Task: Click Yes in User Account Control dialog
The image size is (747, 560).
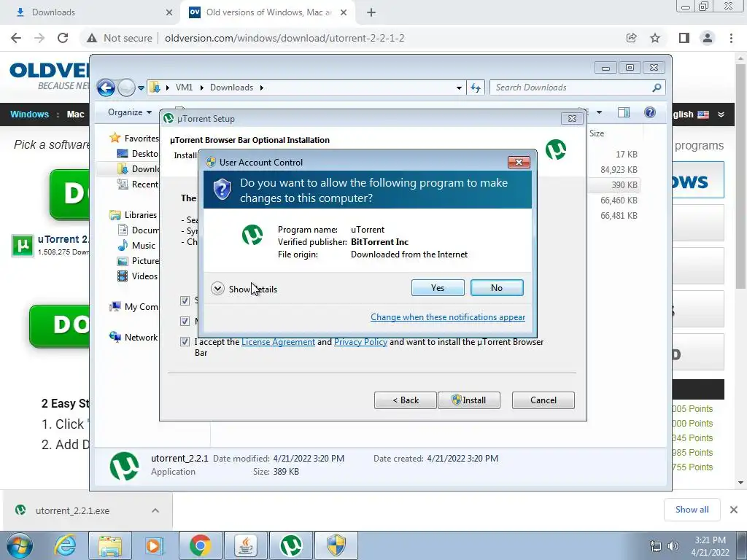Action: point(438,287)
